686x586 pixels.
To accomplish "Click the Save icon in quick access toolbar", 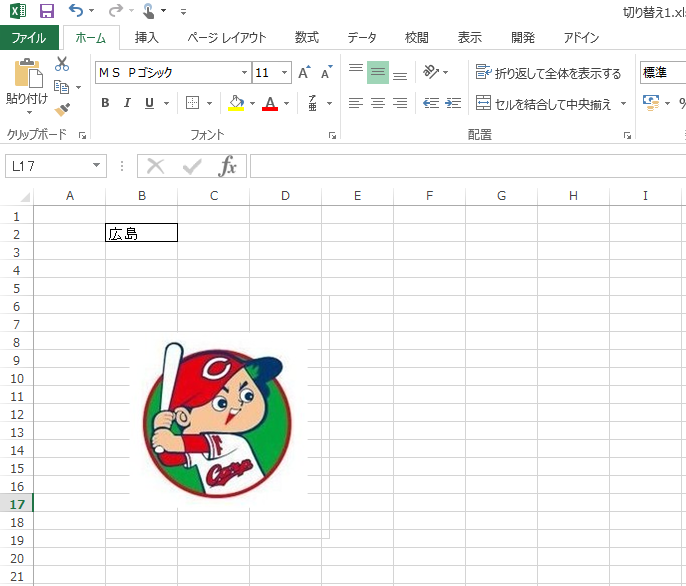I will pyautogui.click(x=46, y=11).
